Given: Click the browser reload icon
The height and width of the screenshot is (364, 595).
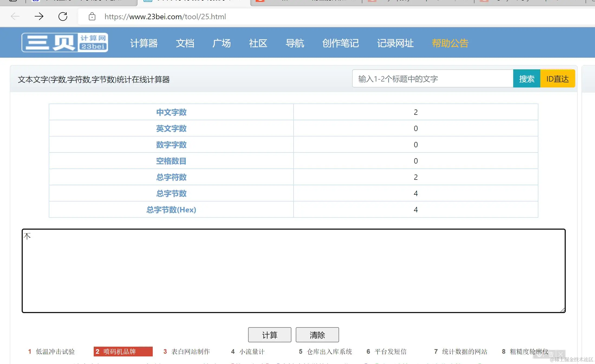Looking at the screenshot, I should (63, 17).
